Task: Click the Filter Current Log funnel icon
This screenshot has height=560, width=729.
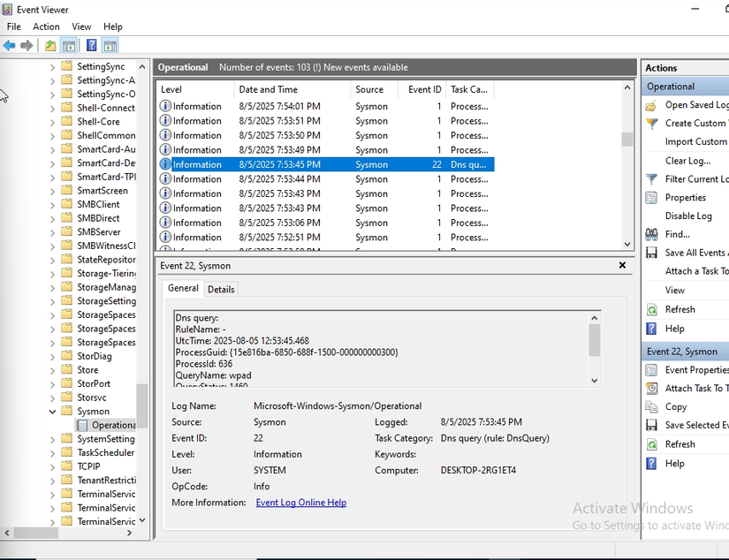Action: point(652,179)
